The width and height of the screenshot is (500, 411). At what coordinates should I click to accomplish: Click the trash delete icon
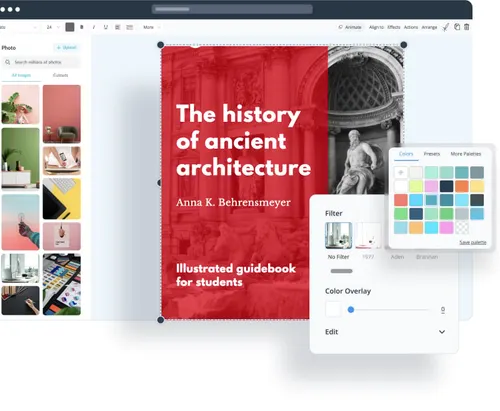coord(467,27)
